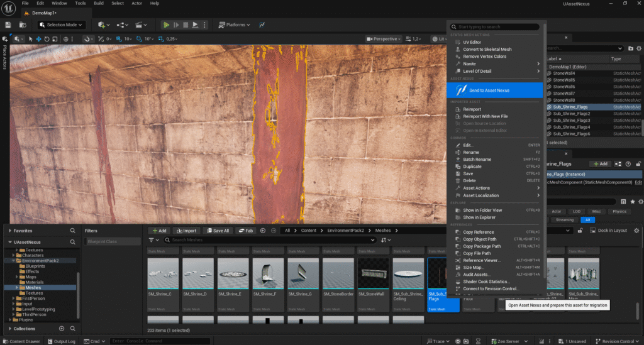Click the Import button in Content Browser

tap(186, 231)
